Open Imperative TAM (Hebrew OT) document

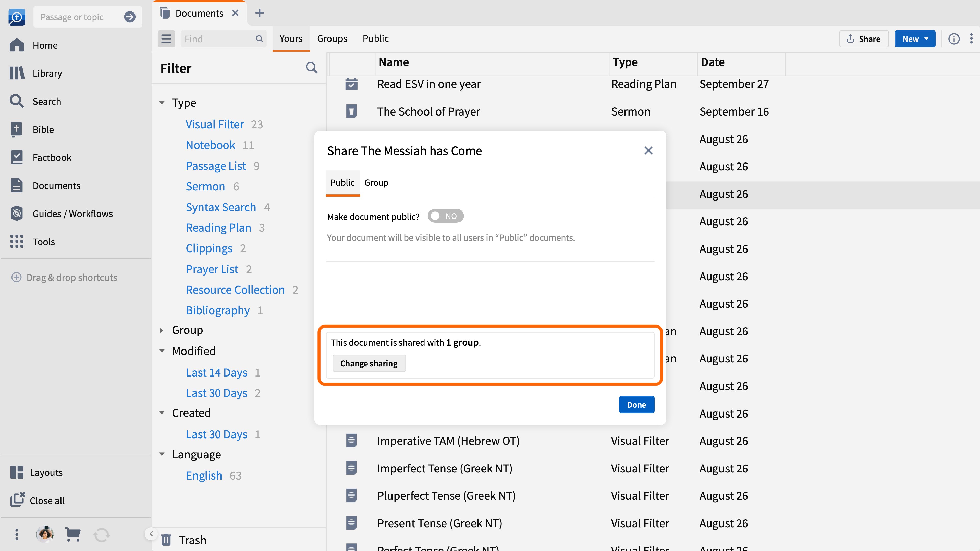click(x=448, y=441)
